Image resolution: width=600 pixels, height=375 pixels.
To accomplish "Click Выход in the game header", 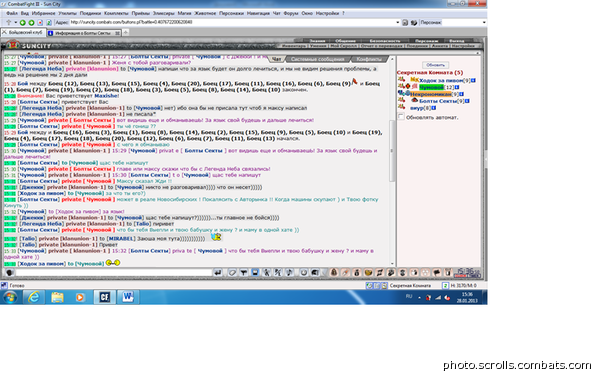I will click(x=457, y=41).
